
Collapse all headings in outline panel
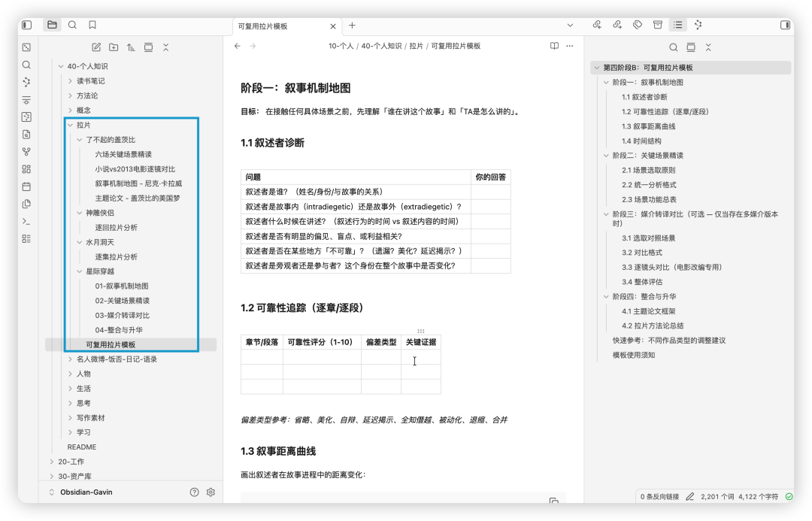[x=708, y=47]
